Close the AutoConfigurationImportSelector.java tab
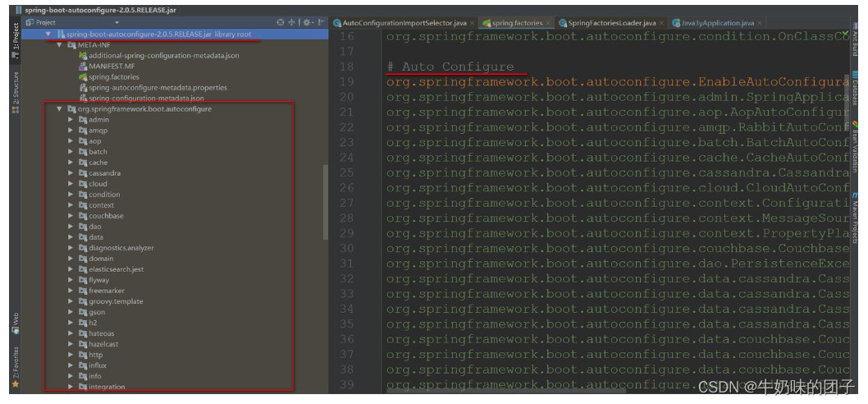 [x=472, y=23]
